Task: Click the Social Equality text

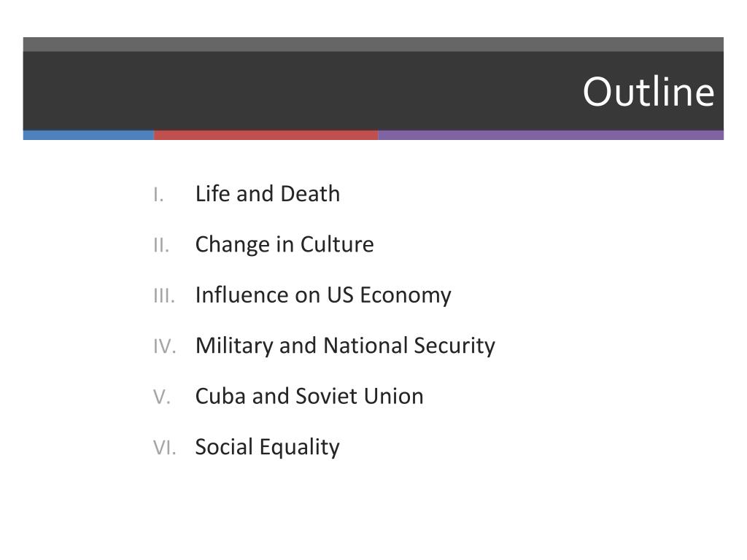Action: (x=267, y=447)
